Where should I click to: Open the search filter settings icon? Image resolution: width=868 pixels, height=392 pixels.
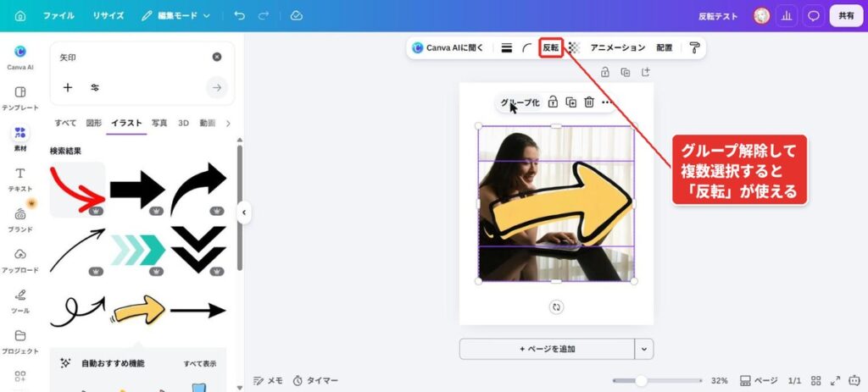click(x=95, y=87)
